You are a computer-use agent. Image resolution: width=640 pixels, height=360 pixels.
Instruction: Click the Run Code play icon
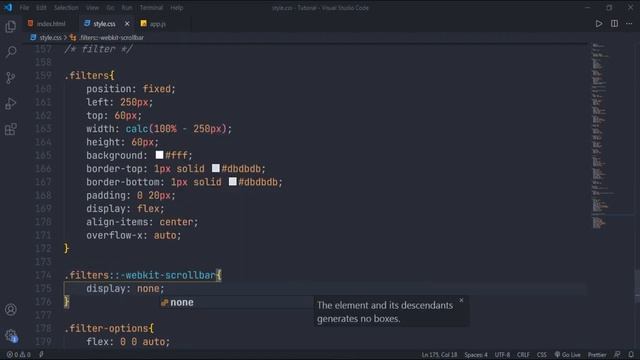click(598, 24)
